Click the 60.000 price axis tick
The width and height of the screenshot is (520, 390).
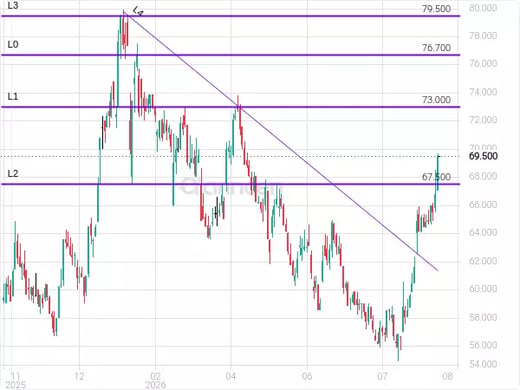483,289
